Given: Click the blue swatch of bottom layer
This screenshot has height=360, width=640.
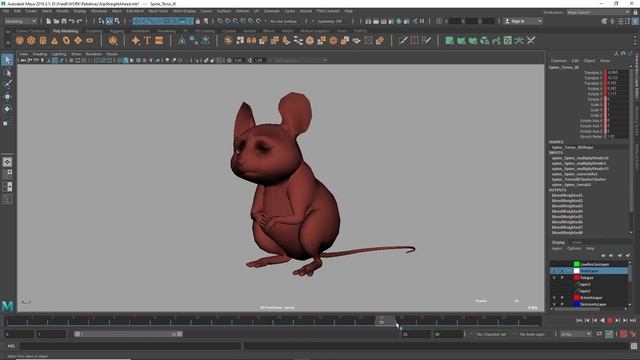Looking at the screenshot, I should click(576, 304).
